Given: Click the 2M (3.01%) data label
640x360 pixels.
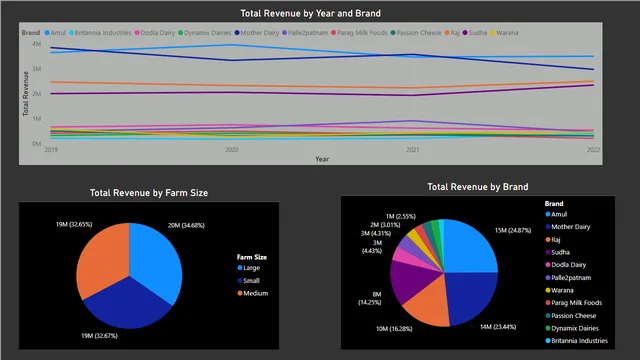Looking at the screenshot, I should [x=385, y=225].
